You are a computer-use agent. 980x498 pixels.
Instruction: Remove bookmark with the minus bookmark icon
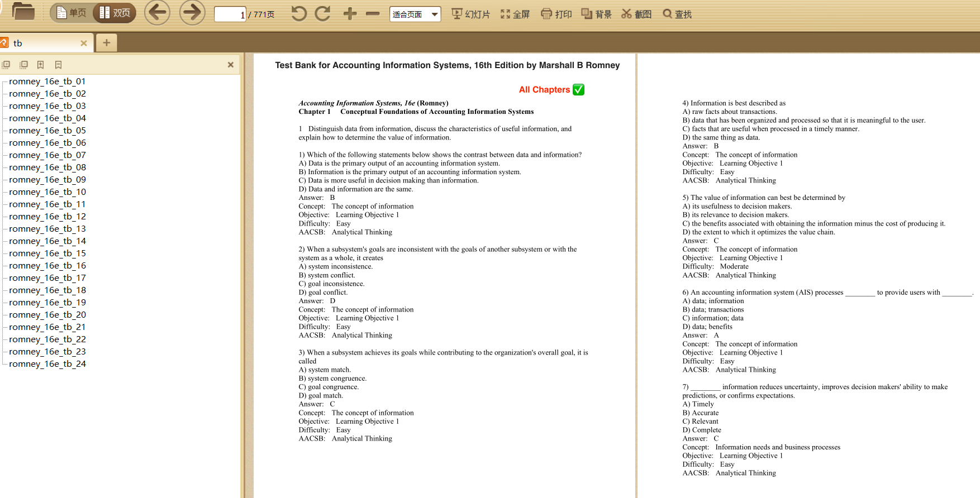pyautogui.click(x=58, y=65)
